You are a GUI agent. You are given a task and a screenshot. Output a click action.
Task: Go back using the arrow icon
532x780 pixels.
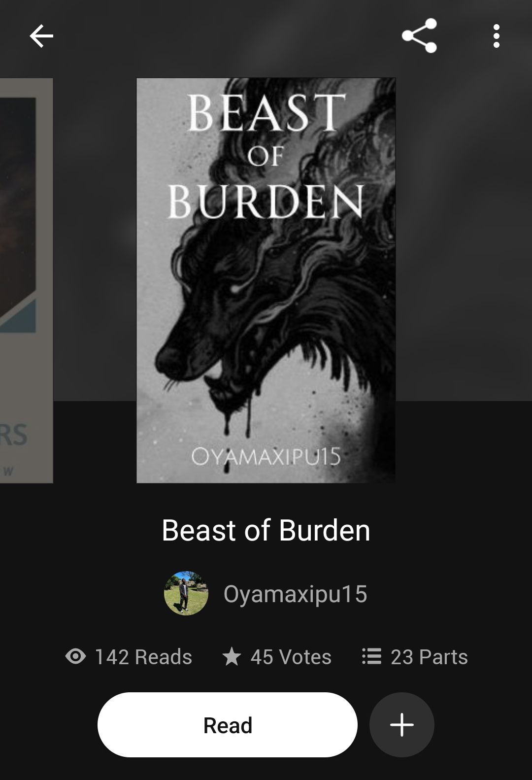(41, 36)
